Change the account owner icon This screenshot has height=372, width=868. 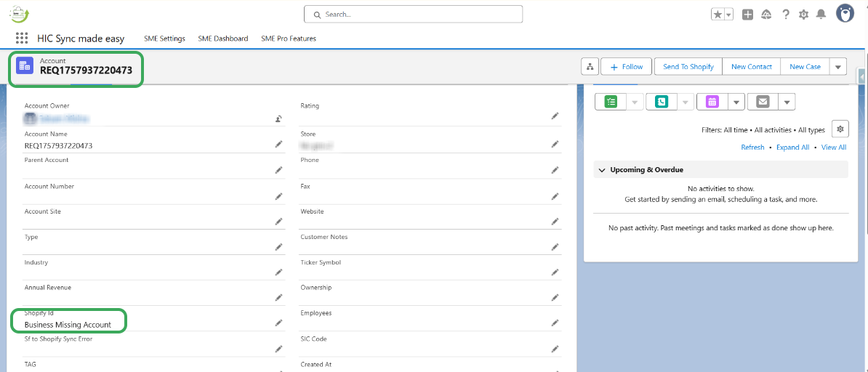pyautogui.click(x=278, y=118)
